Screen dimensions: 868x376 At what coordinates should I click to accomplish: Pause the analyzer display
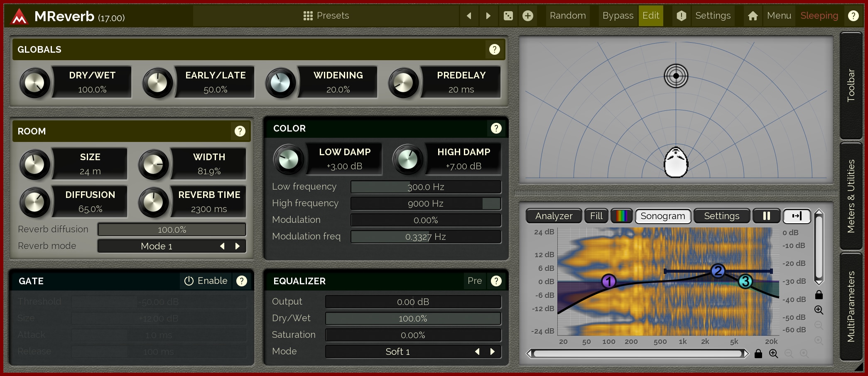[766, 216]
